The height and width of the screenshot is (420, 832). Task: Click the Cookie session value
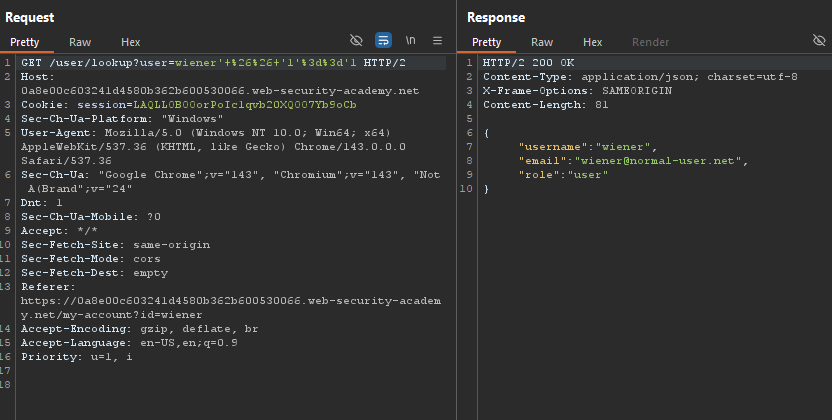245,104
